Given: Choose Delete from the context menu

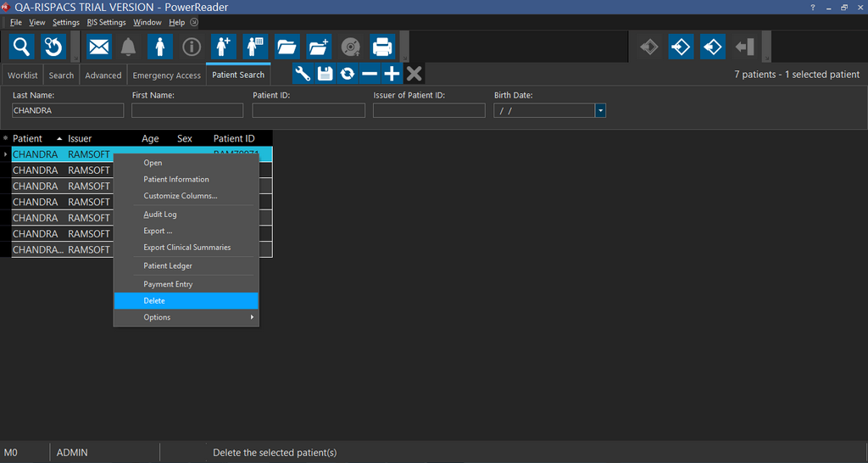Looking at the screenshot, I should 186,301.
